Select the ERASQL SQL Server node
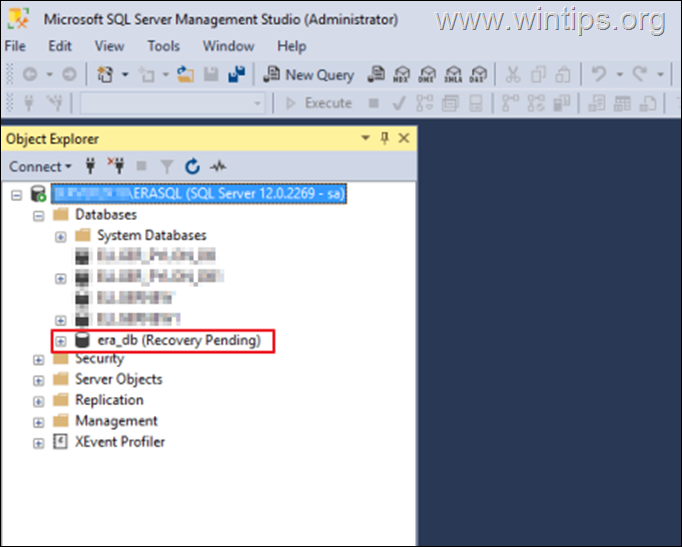This screenshot has height=547, width=682. coord(198,193)
